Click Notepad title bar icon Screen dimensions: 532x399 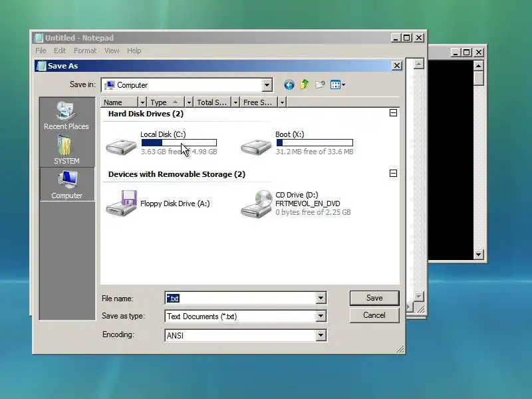coord(39,38)
